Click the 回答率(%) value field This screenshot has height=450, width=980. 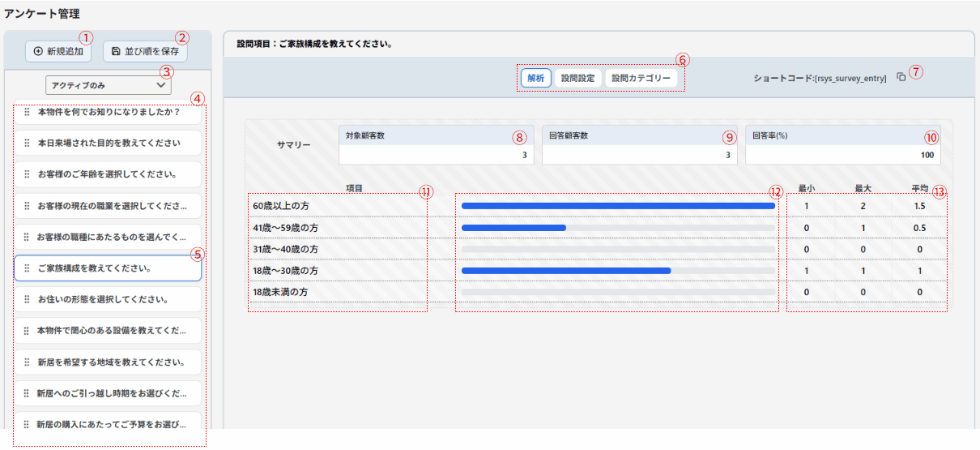point(842,155)
